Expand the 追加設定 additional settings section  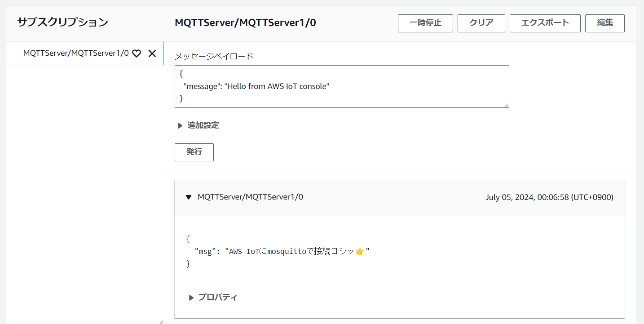click(x=198, y=125)
